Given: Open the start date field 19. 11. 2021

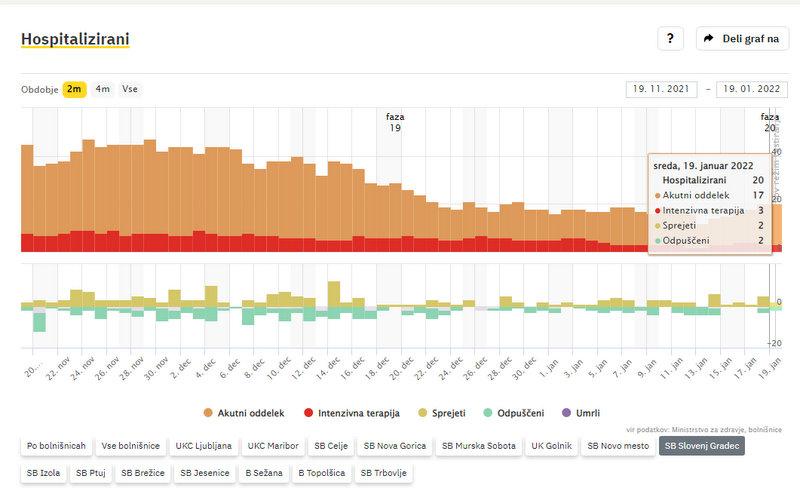Looking at the screenshot, I should click(x=662, y=89).
